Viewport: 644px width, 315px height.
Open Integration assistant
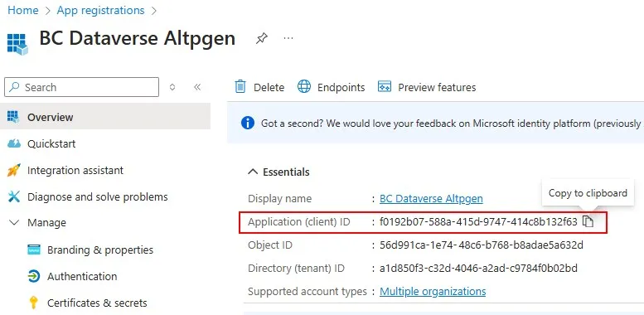(x=75, y=170)
